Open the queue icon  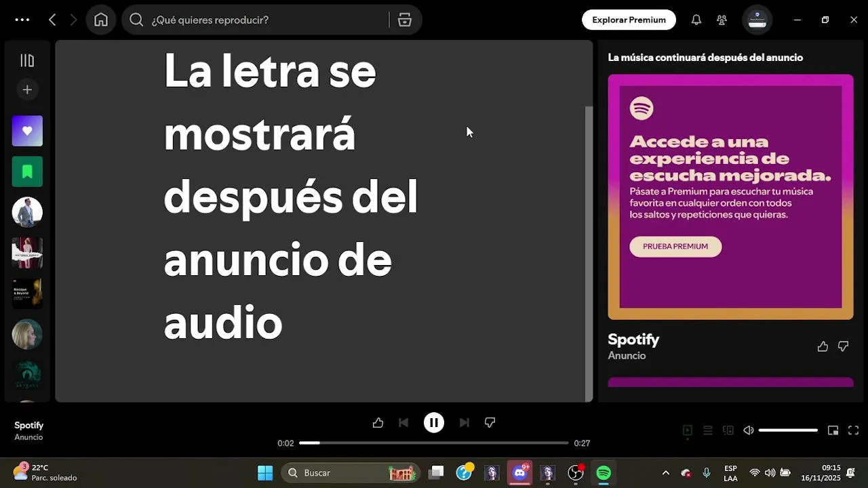tap(707, 430)
